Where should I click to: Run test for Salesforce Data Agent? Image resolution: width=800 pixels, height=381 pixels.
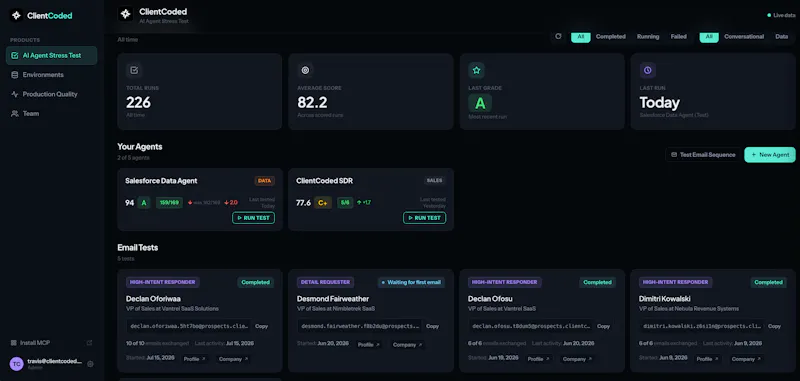(254, 218)
